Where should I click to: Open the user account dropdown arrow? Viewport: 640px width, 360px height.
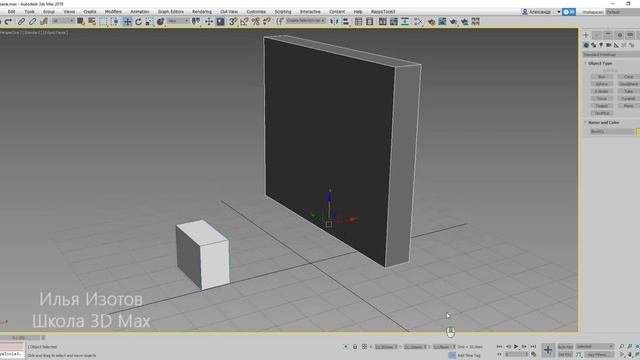point(559,12)
